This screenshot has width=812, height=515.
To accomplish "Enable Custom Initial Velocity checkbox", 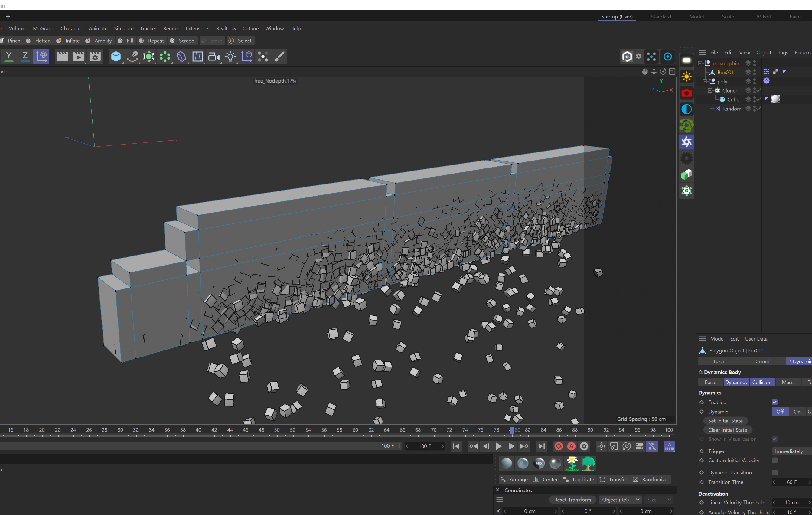I will [x=774, y=460].
